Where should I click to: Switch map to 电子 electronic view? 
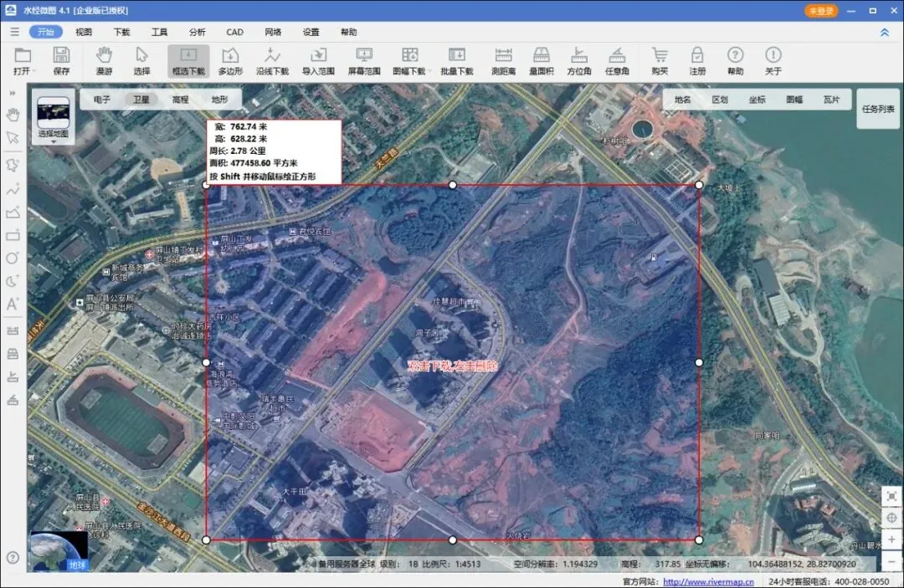coord(102,100)
